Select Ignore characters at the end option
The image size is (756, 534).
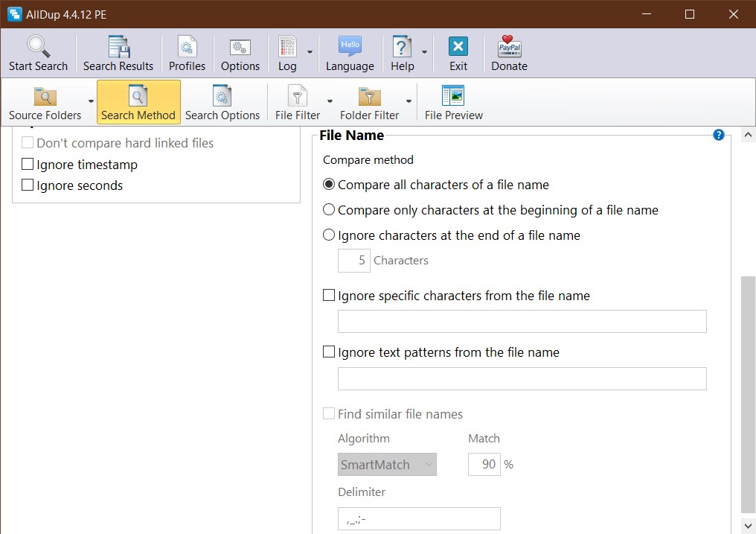[329, 235]
